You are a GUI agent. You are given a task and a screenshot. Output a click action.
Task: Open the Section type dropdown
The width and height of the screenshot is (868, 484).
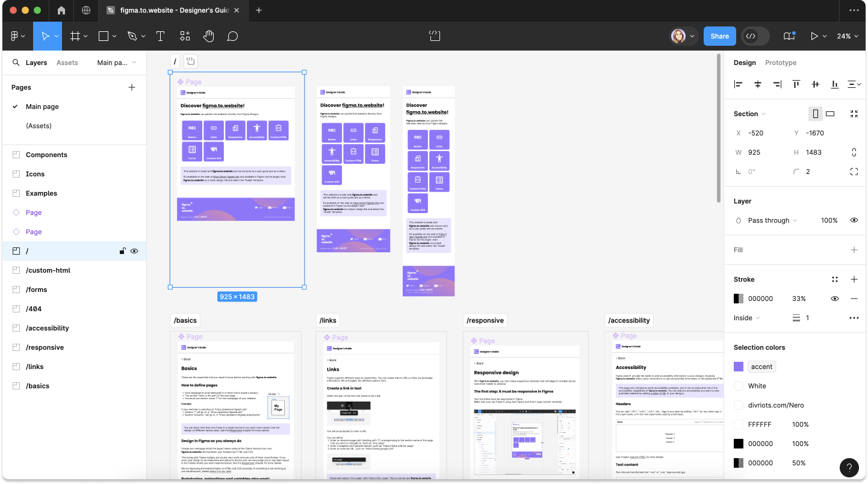750,114
